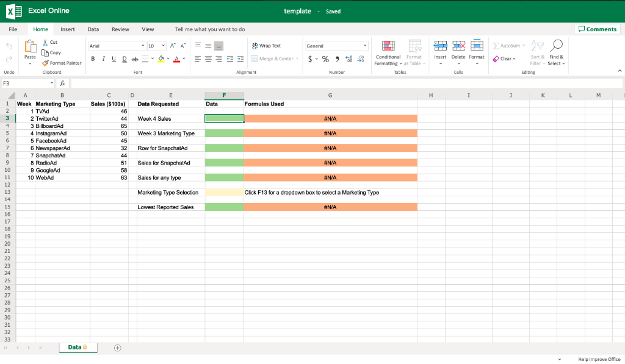This screenshot has width=625, height=364.
Task: Collapse the ribbon chevron
Action: (620, 71)
